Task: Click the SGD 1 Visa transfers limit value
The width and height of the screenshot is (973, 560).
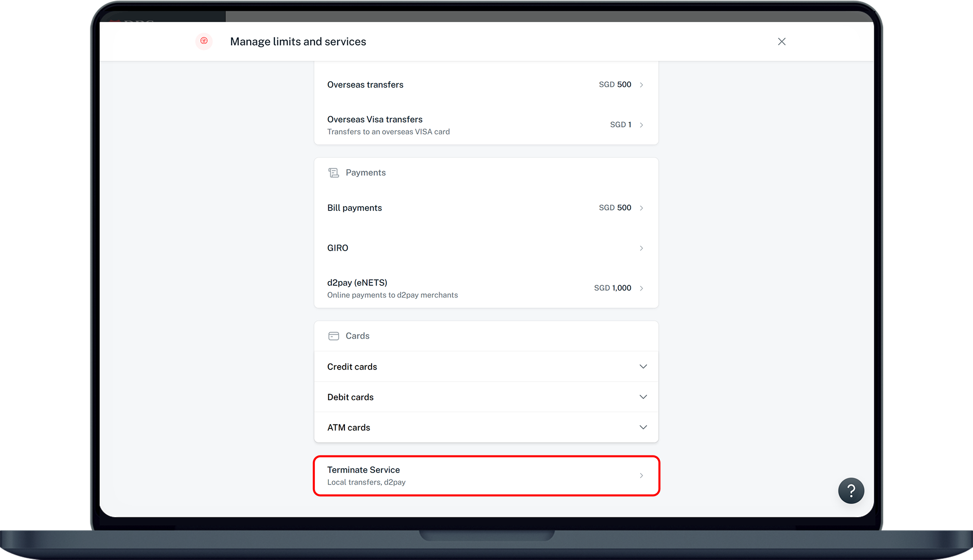Action: [620, 125]
